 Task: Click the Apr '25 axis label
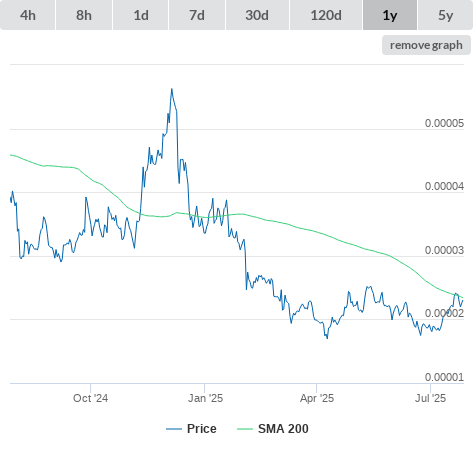pos(317,398)
